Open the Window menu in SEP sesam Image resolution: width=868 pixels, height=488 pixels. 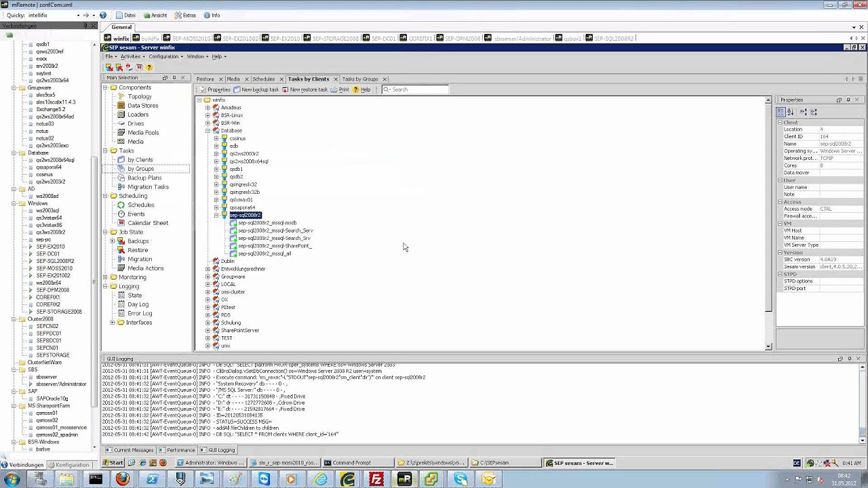tap(196, 57)
